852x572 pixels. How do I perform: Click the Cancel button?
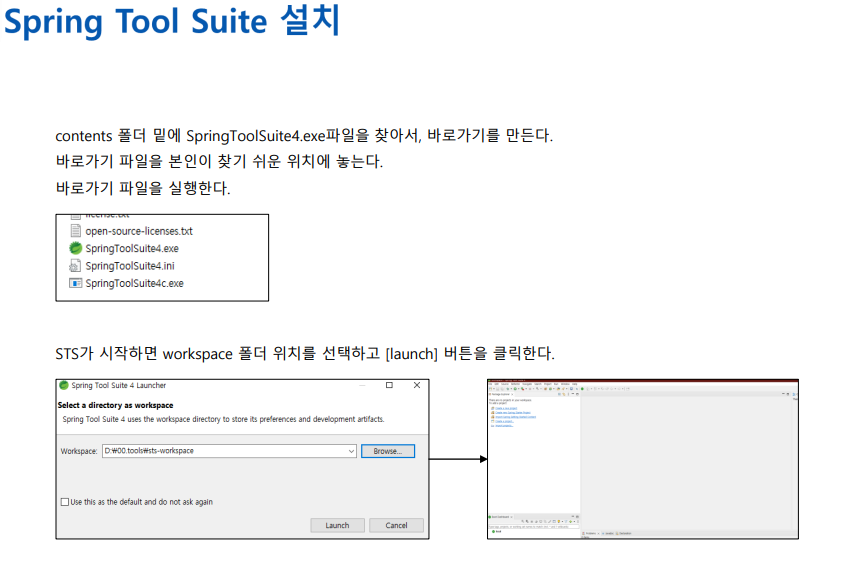(x=396, y=525)
